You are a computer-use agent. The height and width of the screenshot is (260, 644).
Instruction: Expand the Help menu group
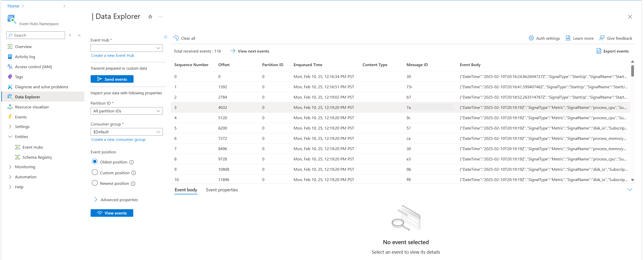(10, 187)
